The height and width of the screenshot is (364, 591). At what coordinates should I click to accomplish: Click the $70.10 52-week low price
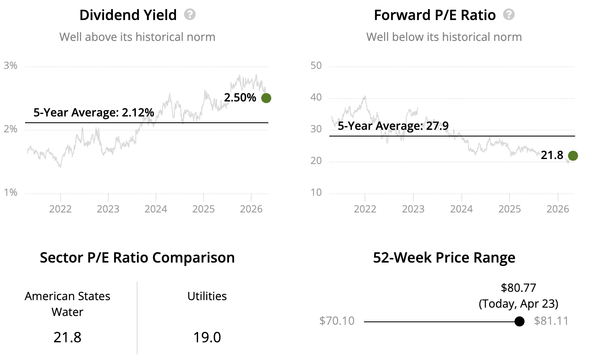pyautogui.click(x=336, y=321)
